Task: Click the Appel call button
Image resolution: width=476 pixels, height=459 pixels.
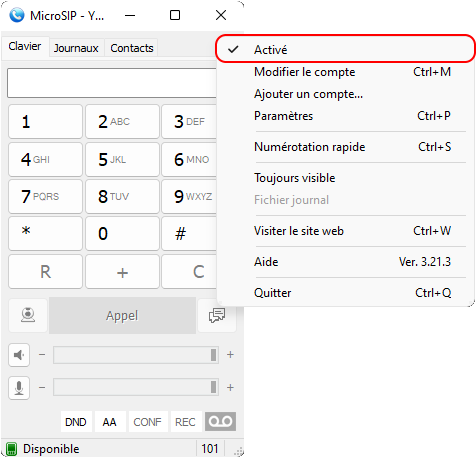Action: click(122, 315)
